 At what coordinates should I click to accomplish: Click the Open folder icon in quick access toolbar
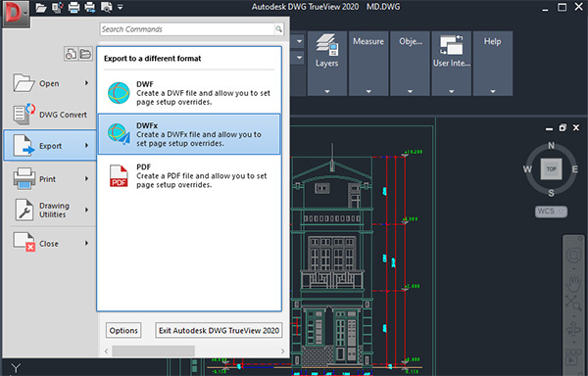41,8
